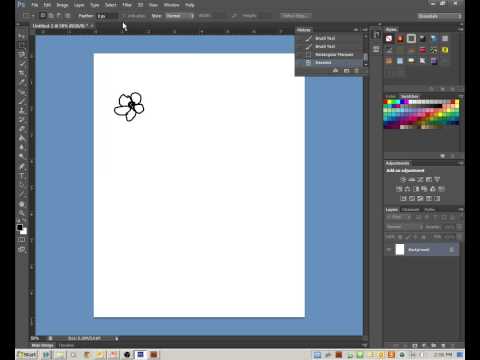The height and width of the screenshot is (360, 480).
Task: Open the Window menu
Action: tap(172, 5)
